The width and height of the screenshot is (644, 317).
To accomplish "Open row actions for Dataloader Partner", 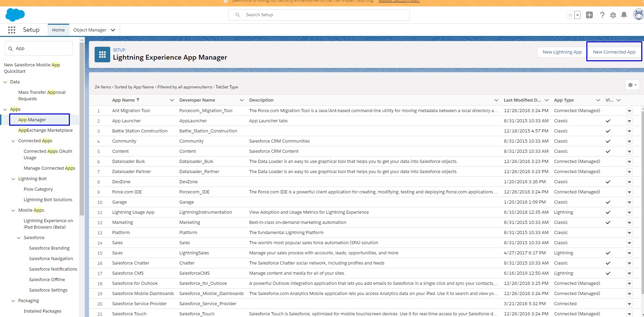I will point(629,172).
